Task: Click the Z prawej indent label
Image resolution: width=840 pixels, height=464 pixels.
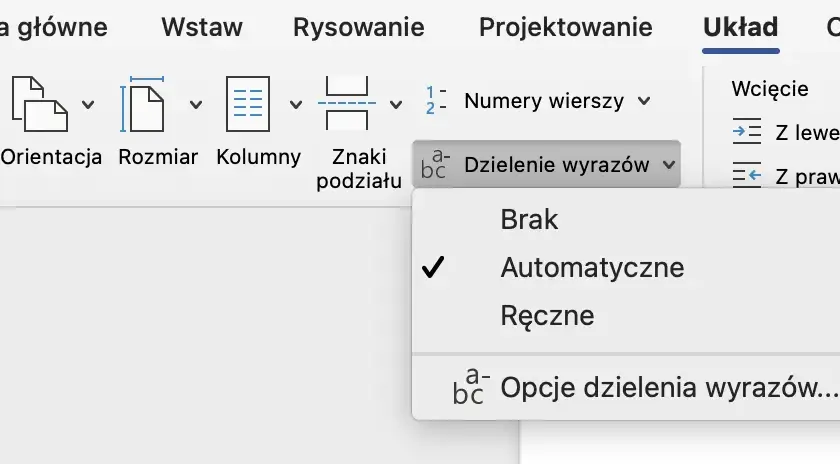Action: pos(807,176)
